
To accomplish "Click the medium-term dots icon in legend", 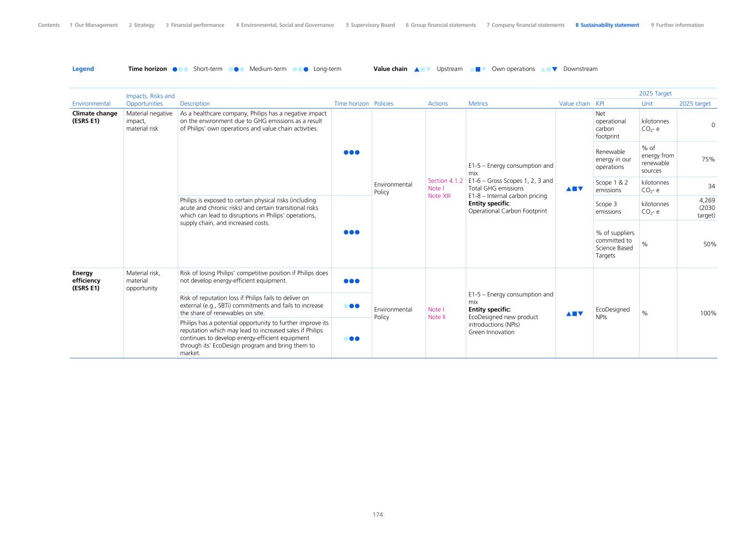I will (x=236, y=69).
